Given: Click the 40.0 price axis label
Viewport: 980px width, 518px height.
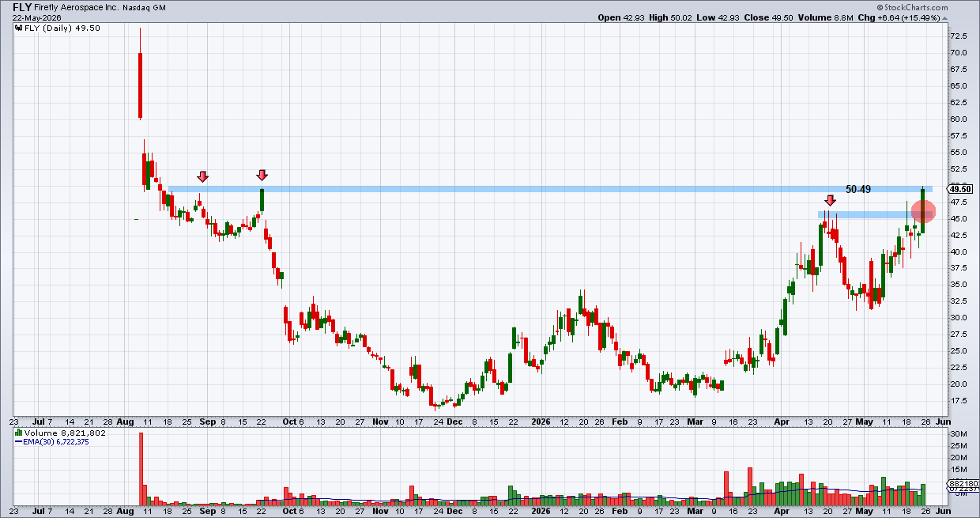Looking at the screenshot, I should click(958, 252).
